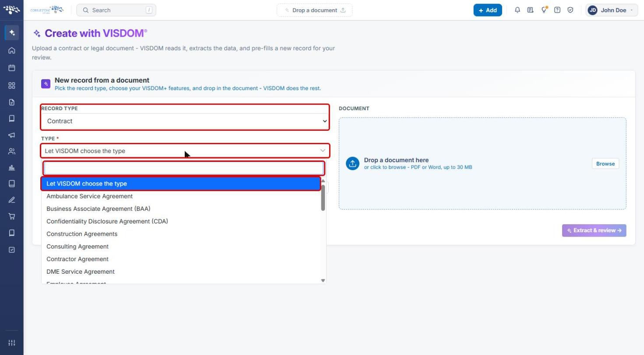
Task: Click the purple sparkle icon beside New record heading
Action: click(46, 84)
